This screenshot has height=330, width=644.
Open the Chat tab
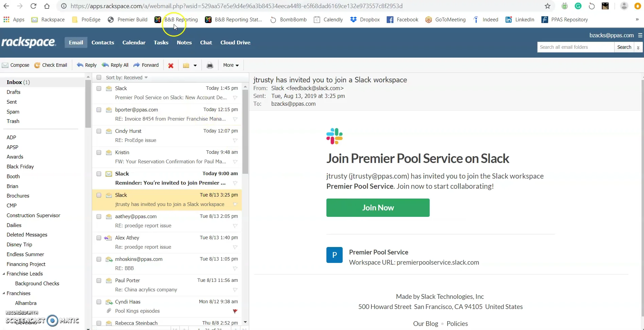click(x=206, y=42)
